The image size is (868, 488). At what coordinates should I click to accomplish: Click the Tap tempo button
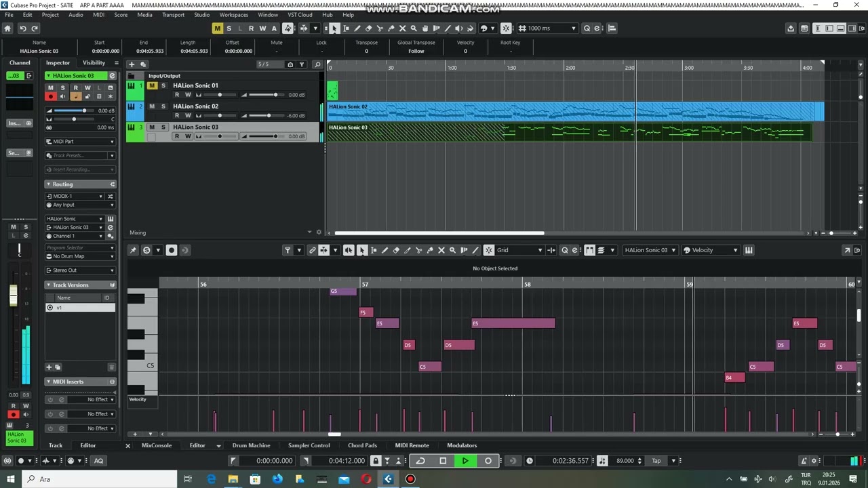[x=656, y=461]
